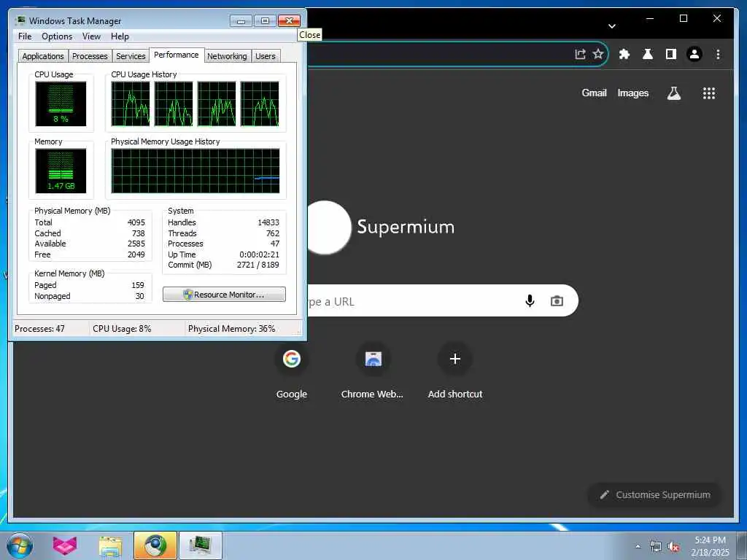The height and width of the screenshot is (560, 747).
Task: Click the Task Manager taskbar button
Action: [x=200, y=545]
